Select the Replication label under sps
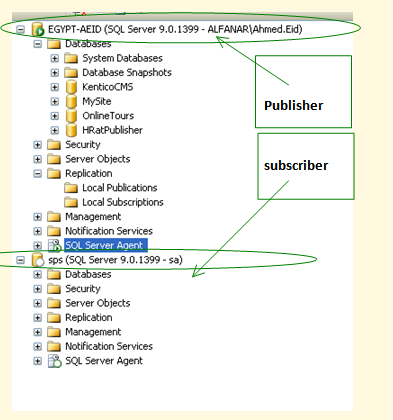This screenshot has width=393, height=420. click(89, 318)
